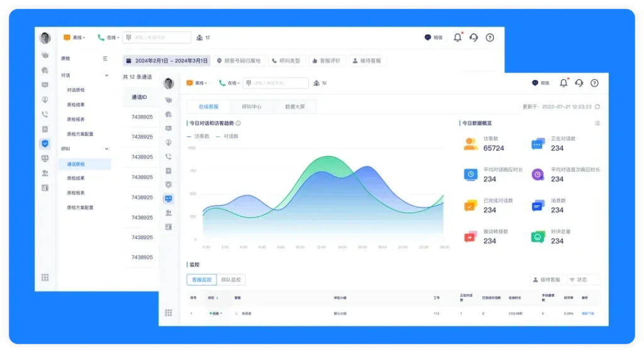This screenshot has height=353, width=644.
Task: Open the help question mark in the front window
Action: coord(594,83)
